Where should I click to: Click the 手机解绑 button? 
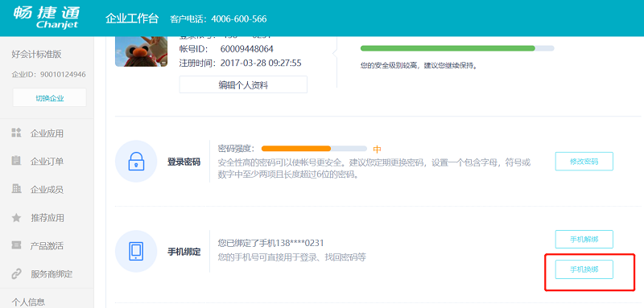point(584,239)
